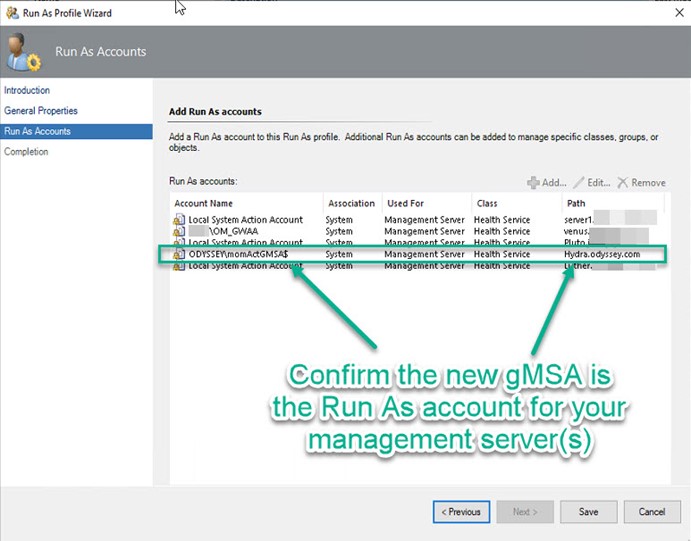
Task: Sort by the Account Name column header
Action: 205,203
